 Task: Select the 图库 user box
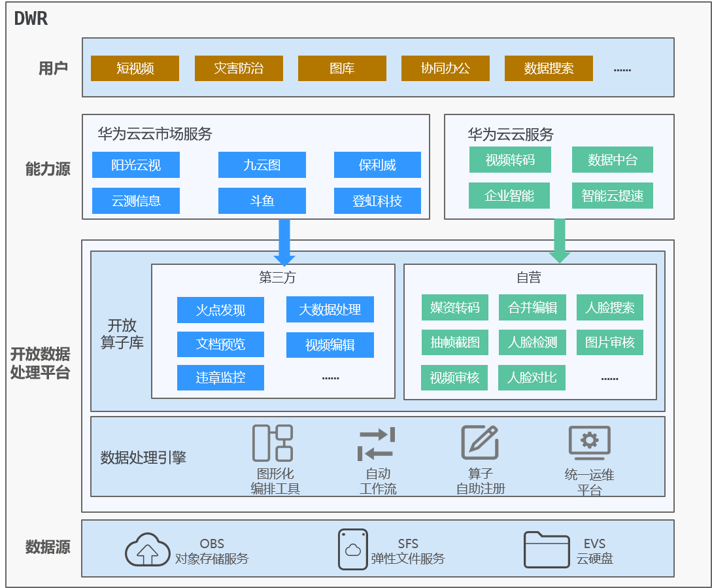pyautogui.click(x=342, y=68)
